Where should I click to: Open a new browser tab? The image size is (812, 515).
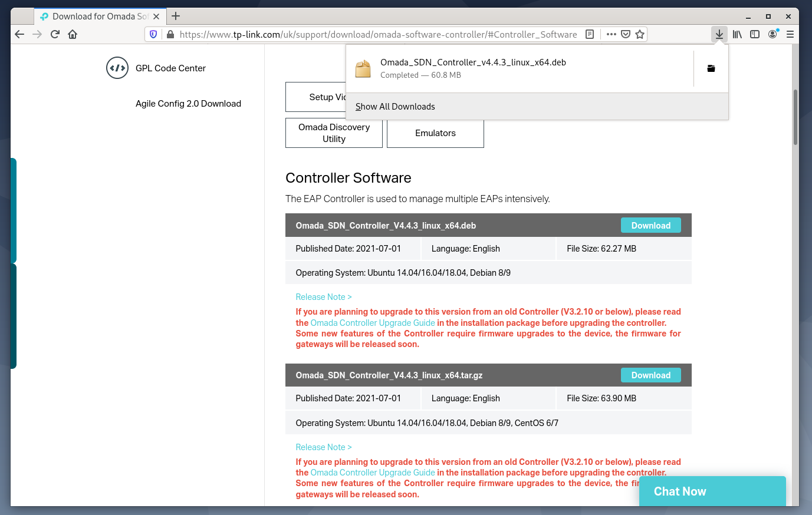pos(176,16)
